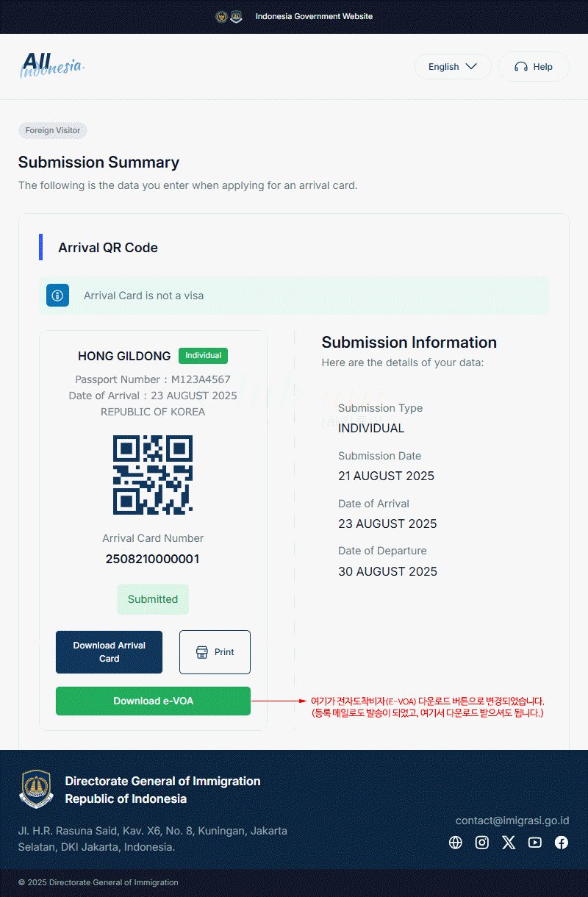Print the arrival card
The image size is (588, 897).
[215, 652]
